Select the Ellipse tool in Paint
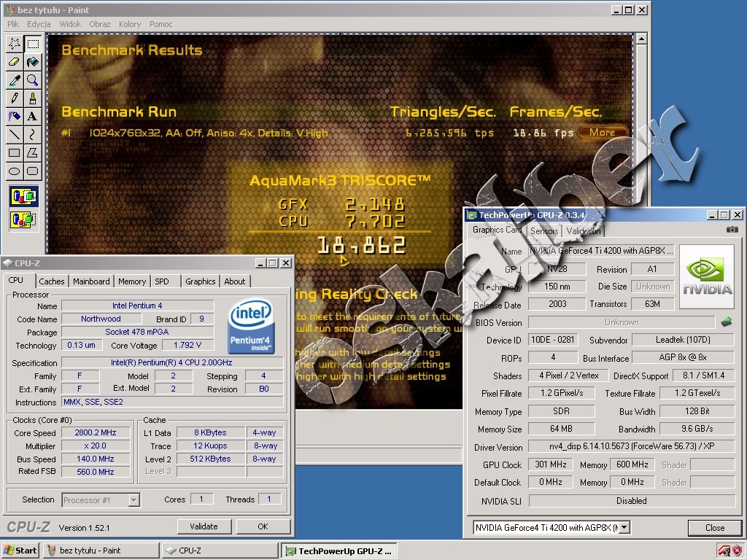 click(x=15, y=171)
